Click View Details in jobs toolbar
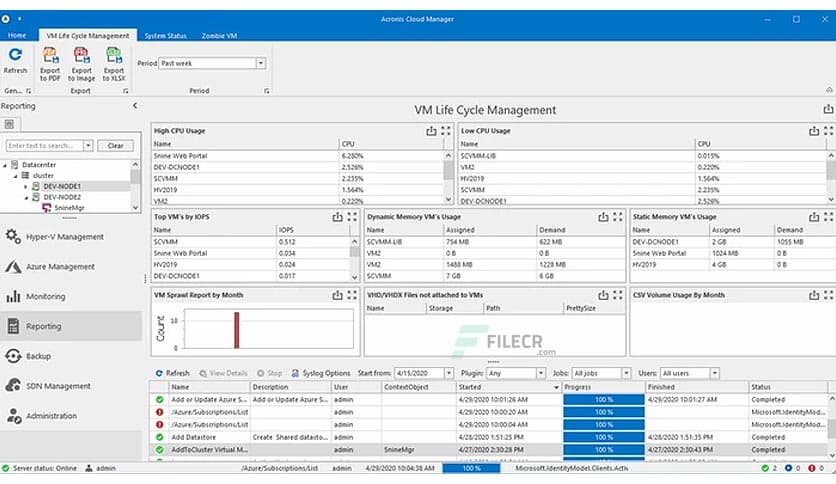 [223, 373]
